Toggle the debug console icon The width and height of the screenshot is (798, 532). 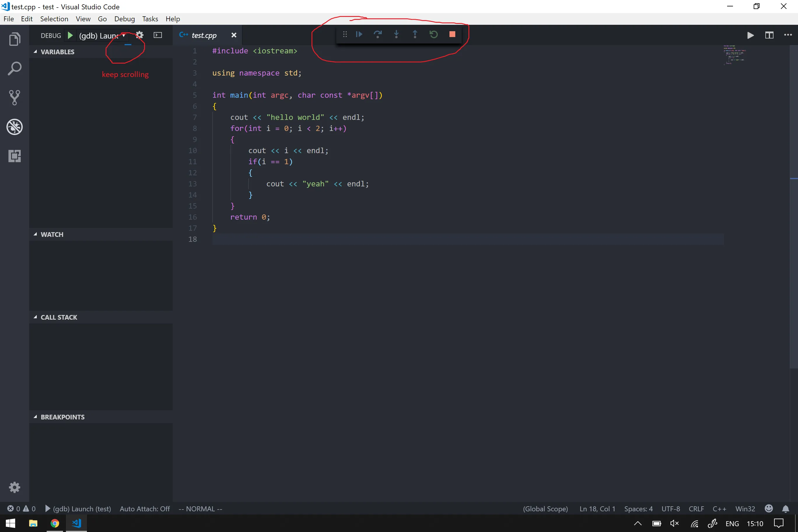[x=158, y=35]
